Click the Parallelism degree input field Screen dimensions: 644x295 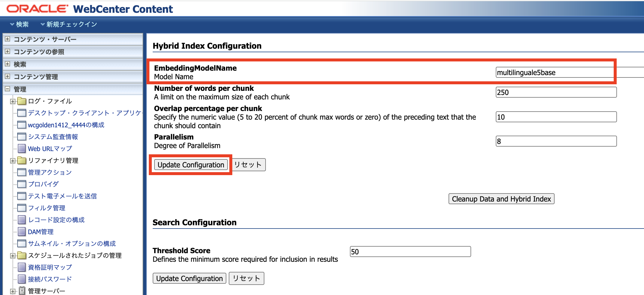tap(556, 141)
